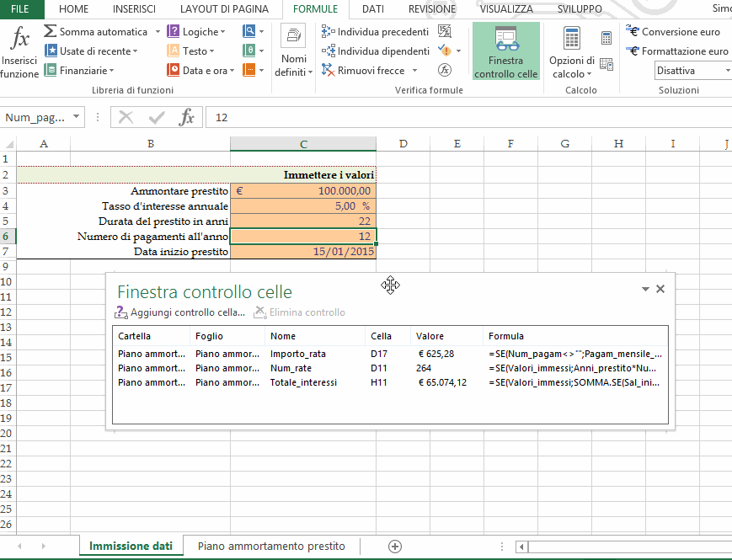Close Finestra controllo celle panel
The image size is (732, 560).
660,289
